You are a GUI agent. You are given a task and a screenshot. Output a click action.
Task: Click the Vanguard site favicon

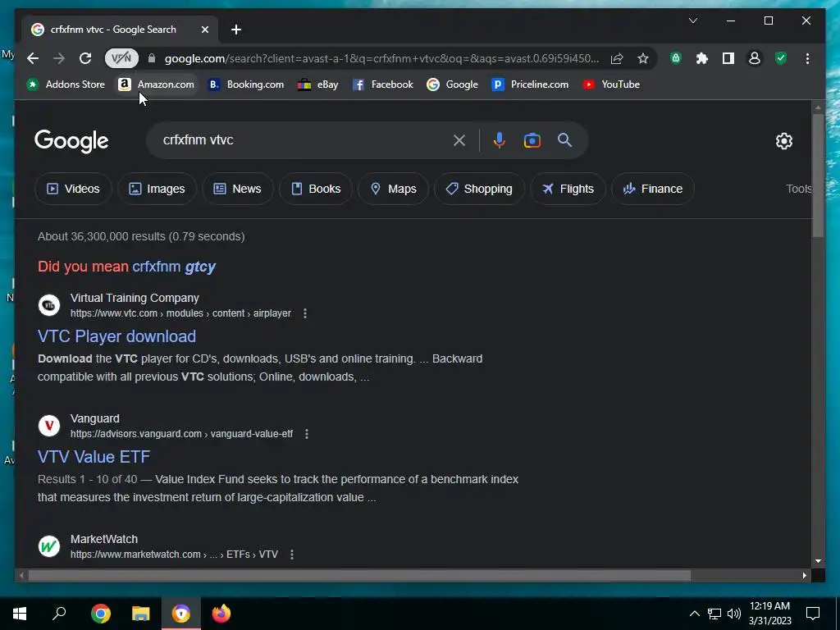49,426
